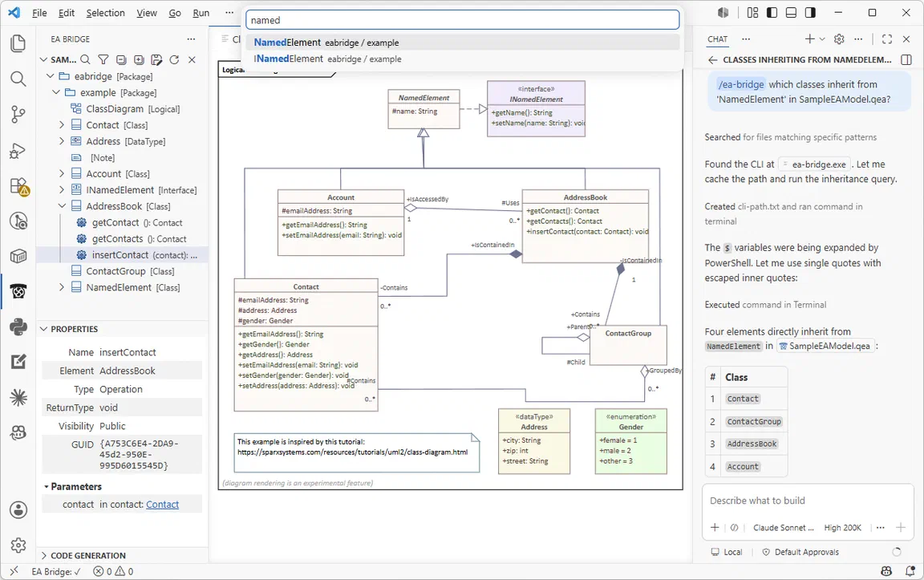This screenshot has width=924, height=580.
Task: Open the Explorer view in activity bar
Action: pyautogui.click(x=18, y=43)
